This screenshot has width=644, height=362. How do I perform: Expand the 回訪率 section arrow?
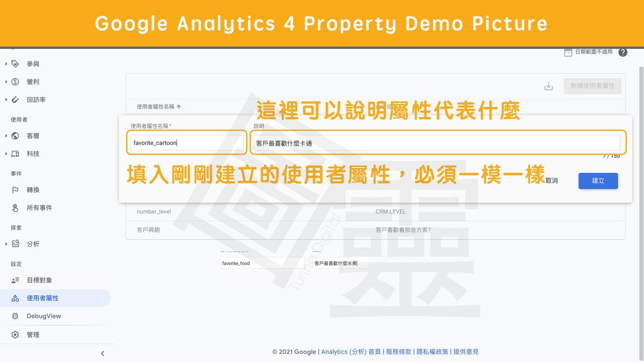[6, 100]
